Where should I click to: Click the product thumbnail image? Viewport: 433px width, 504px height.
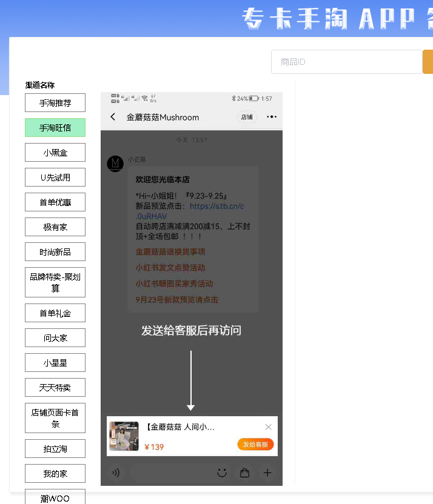(124, 436)
